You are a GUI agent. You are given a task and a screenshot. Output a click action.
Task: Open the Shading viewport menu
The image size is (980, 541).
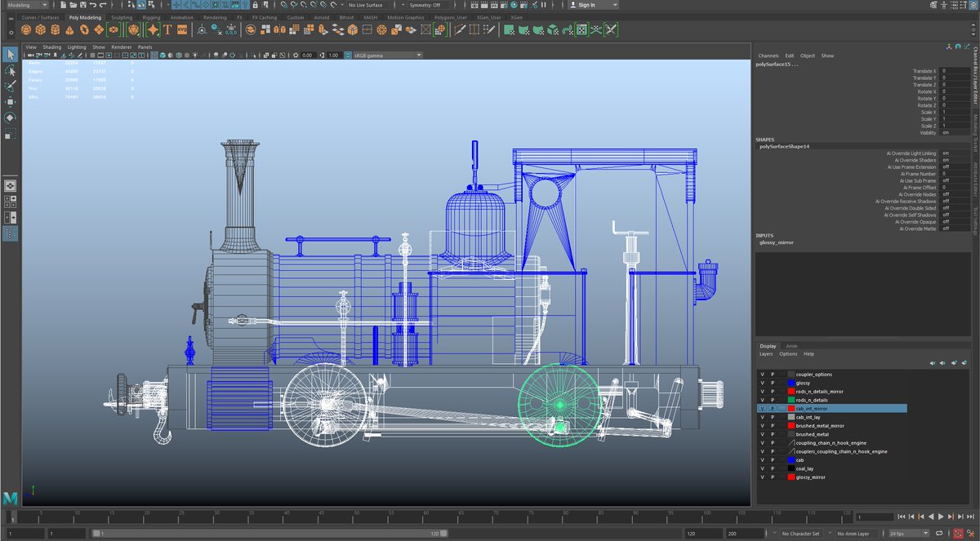(52, 47)
